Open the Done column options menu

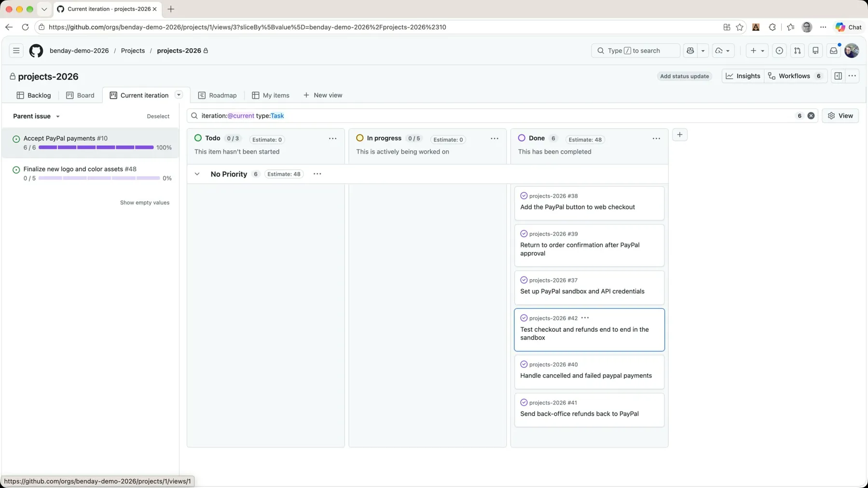(x=656, y=138)
